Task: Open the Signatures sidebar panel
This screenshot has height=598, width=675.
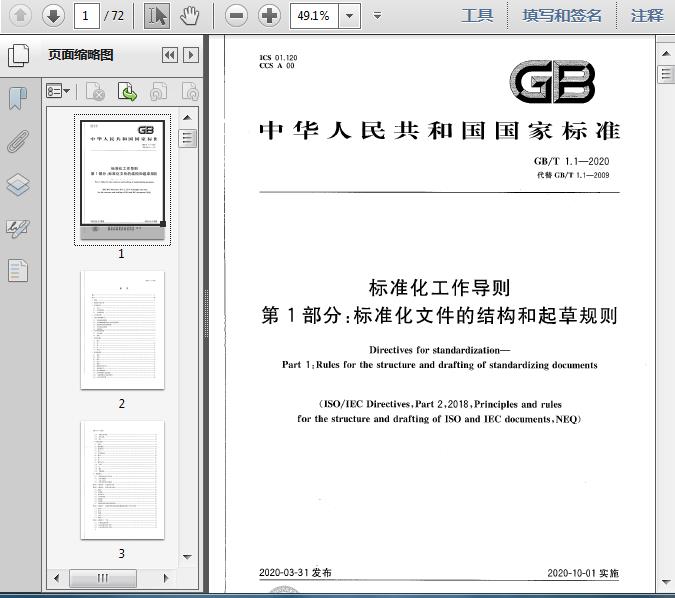Action: [18, 228]
